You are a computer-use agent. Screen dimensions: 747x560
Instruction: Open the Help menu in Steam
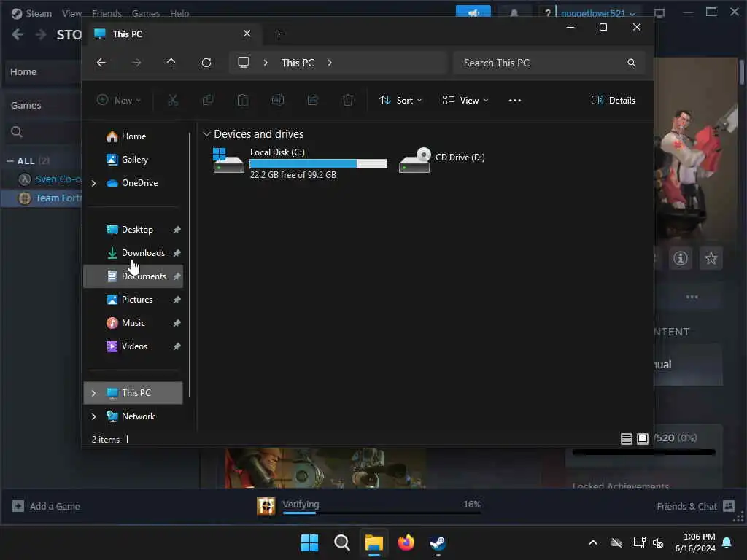click(x=179, y=13)
